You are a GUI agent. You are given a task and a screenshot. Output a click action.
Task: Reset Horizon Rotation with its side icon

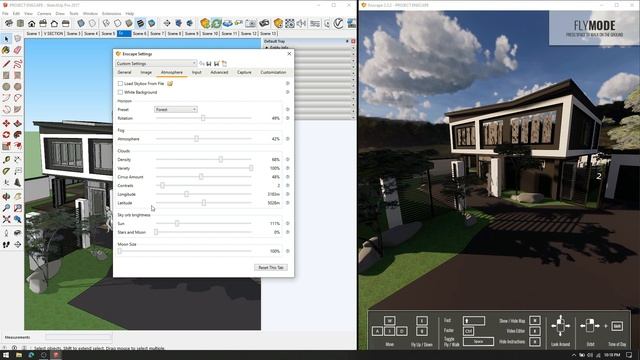point(288,118)
